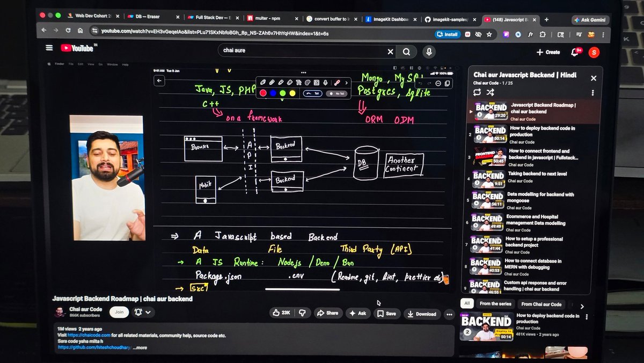Click the Chrome home icon

pyautogui.click(x=81, y=31)
